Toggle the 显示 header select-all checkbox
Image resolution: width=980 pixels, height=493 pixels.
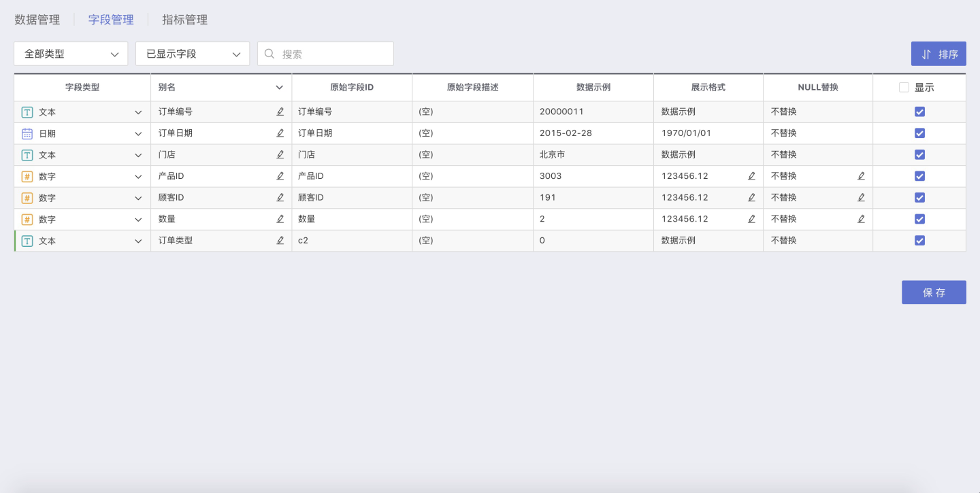pyautogui.click(x=904, y=88)
